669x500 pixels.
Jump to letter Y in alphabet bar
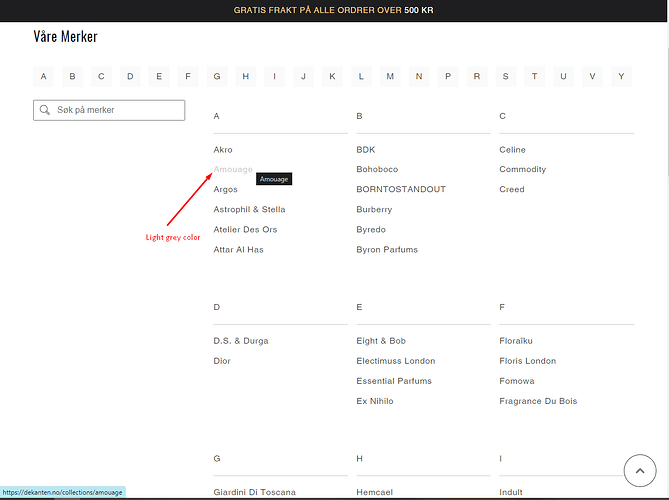(621, 76)
